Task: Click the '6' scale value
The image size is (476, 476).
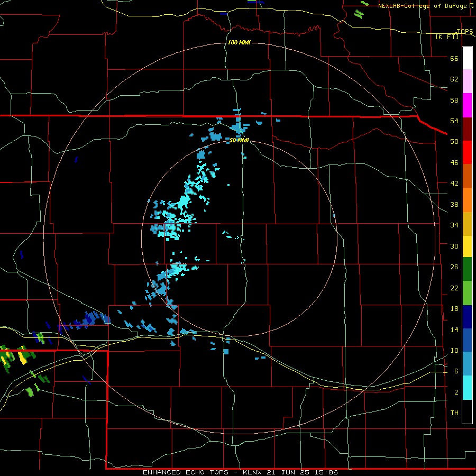Action: (456, 371)
